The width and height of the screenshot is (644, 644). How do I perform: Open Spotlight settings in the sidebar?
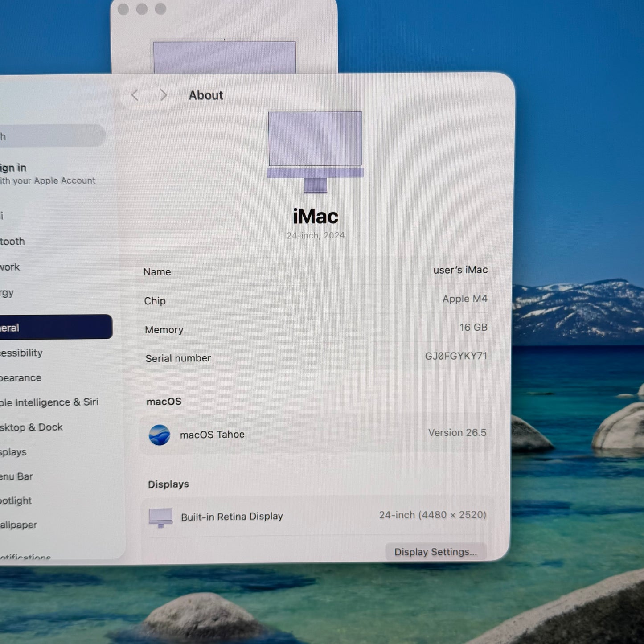(x=16, y=500)
